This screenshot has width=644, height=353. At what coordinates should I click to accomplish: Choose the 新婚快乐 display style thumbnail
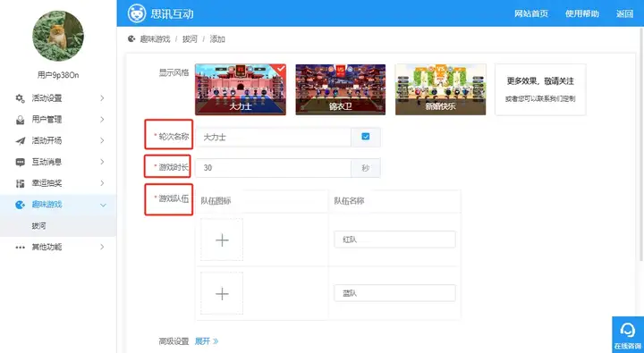440,89
